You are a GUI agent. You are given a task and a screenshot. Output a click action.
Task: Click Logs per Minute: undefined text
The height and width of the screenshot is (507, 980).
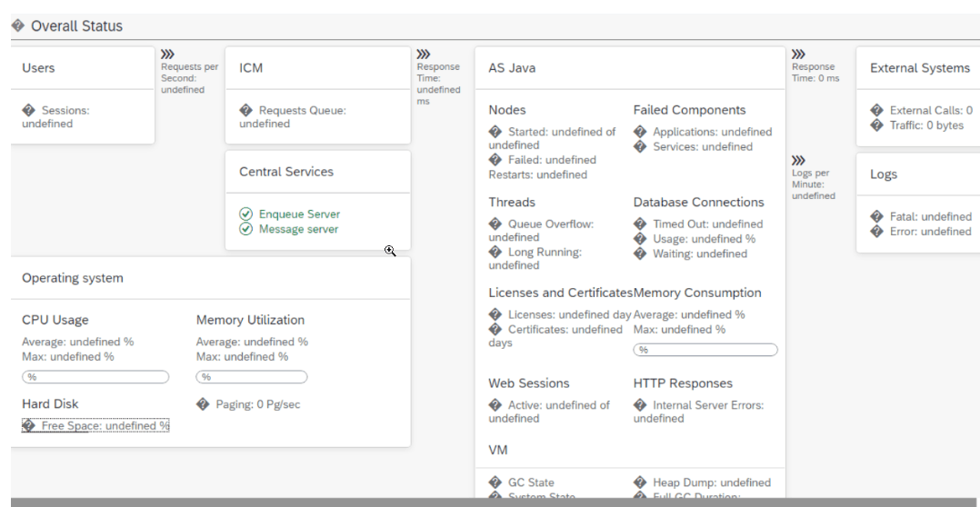[814, 184]
